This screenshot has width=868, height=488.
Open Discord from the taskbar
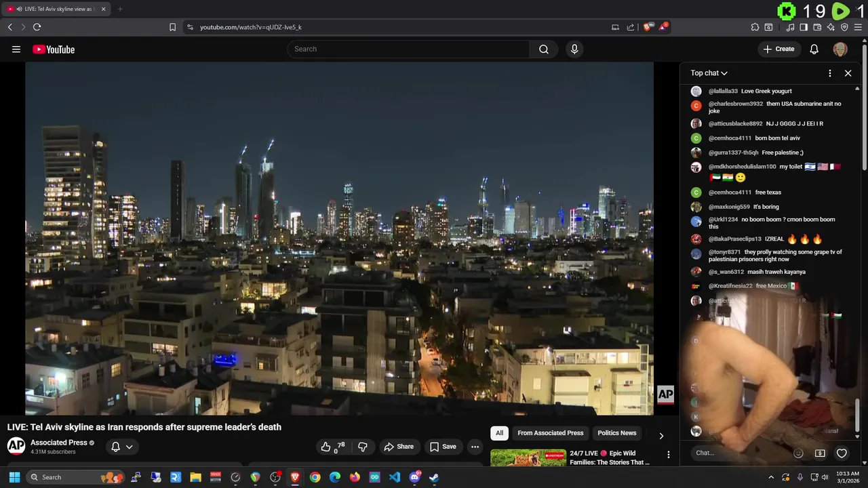click(x=414, y=477)
